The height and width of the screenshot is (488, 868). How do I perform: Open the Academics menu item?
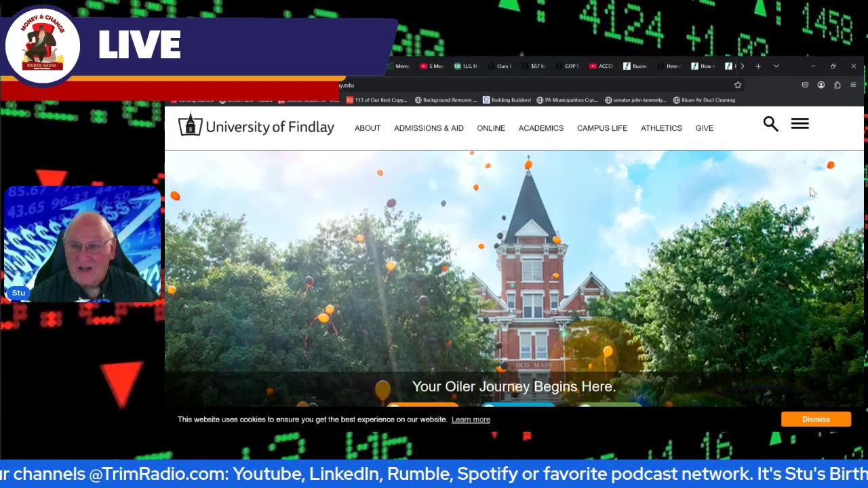pyautogui.click(x=541, y=128)
